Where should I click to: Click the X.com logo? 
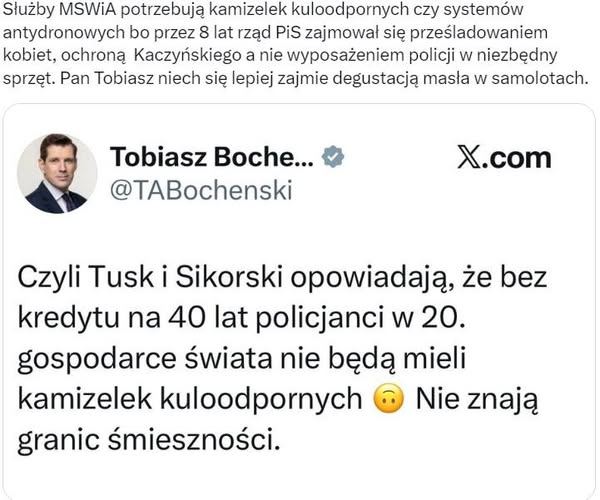click(503, 157)
